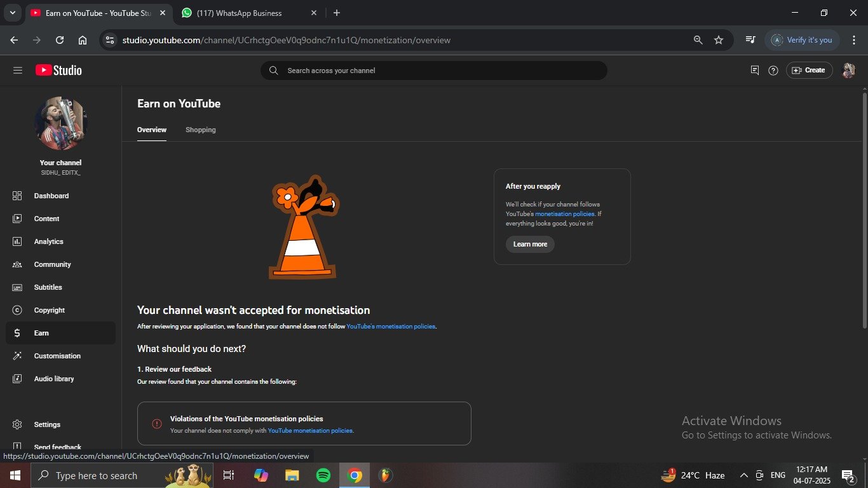Open a new browser tab

[x=337, y=13]
